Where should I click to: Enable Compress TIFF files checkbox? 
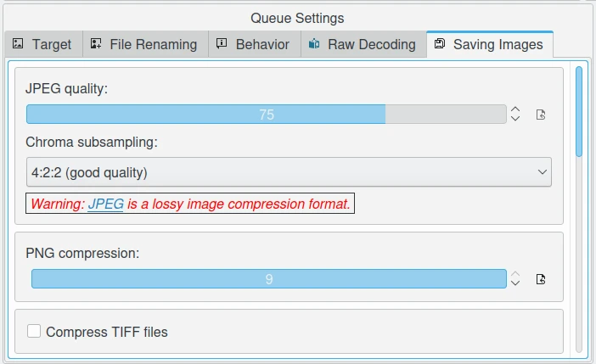pos(34,332)
